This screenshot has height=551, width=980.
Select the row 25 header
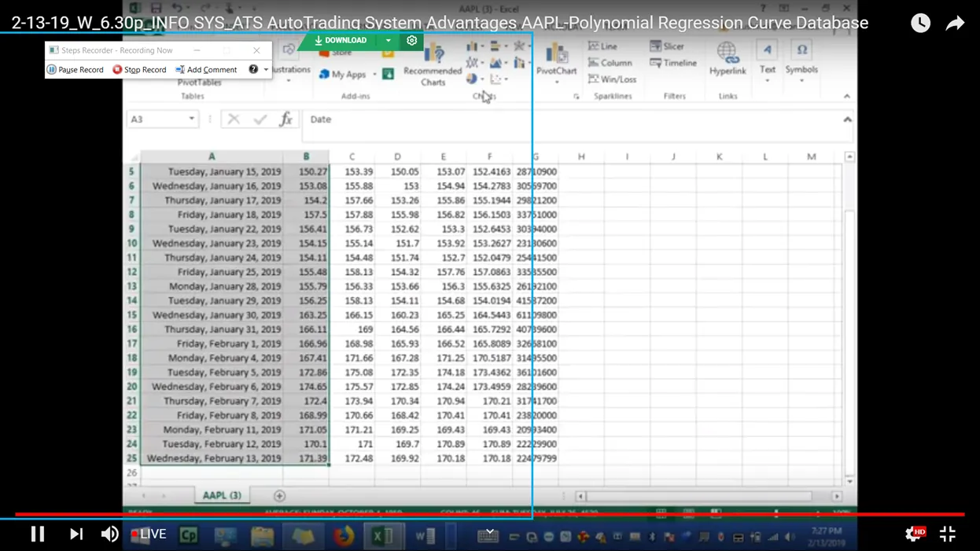tap(131, 458)
